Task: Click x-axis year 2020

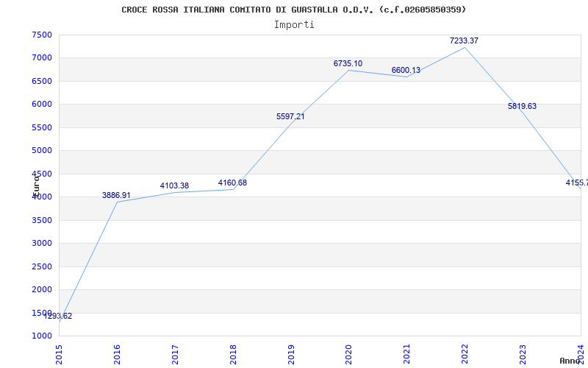Action: tap(348, 355)
